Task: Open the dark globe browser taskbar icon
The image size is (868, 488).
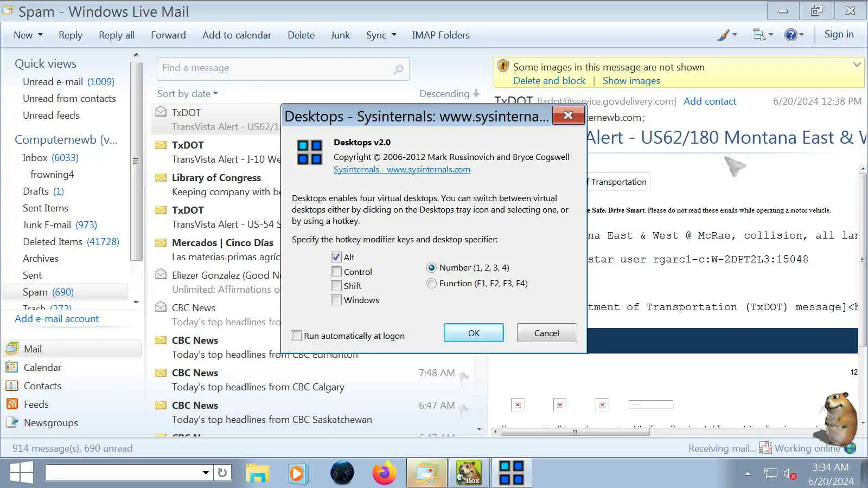Action: click(342, 473)
